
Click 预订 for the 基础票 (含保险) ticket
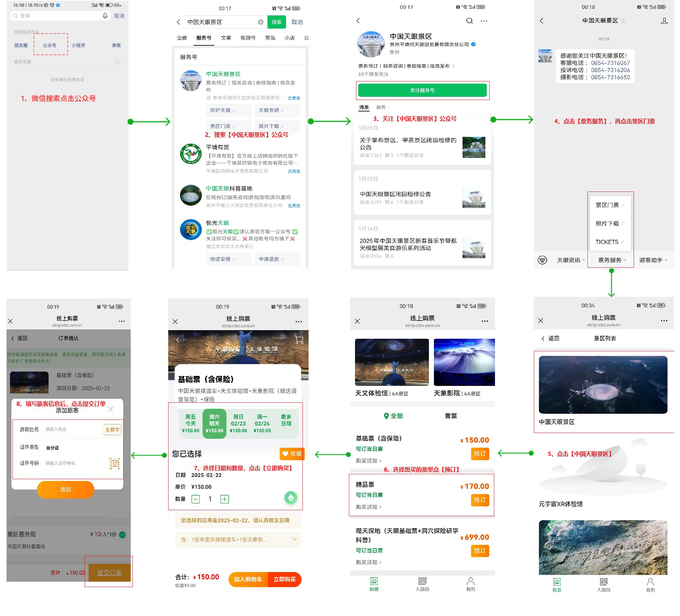click(x=480, y=454)
